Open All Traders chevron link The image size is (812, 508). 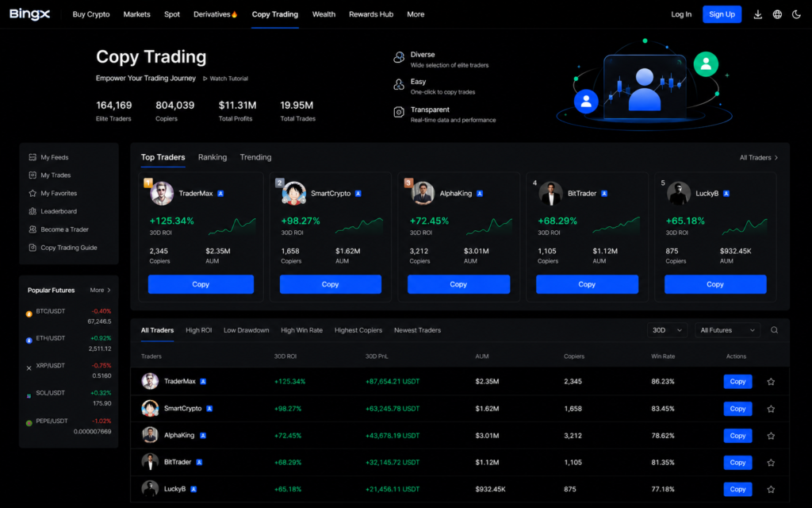(759, 158)
